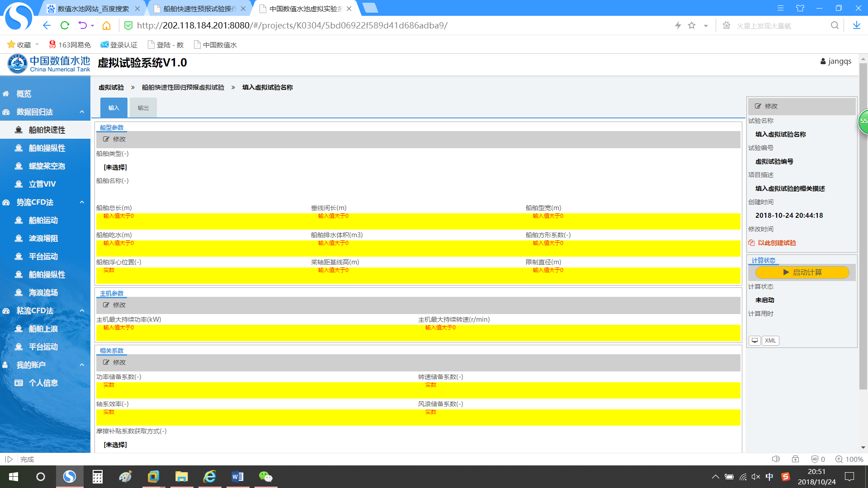Open 螺旋桨空泡 in the sidebar

pos(47,166)
